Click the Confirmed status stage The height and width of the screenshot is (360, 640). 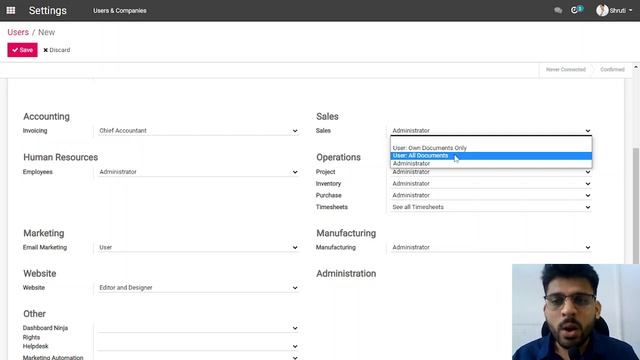tap(612, 69)
